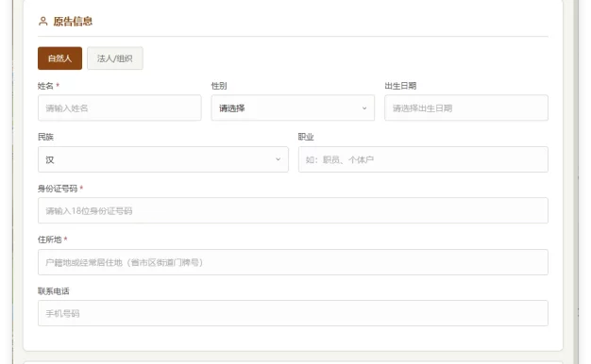Click the 职业 input field
Screen dimensions: 591x364
coord(423,159)
